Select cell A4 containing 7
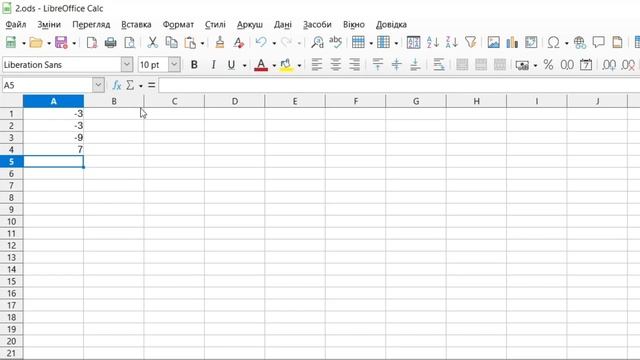Viewport: 640px width, 360px height. (53, 149)
